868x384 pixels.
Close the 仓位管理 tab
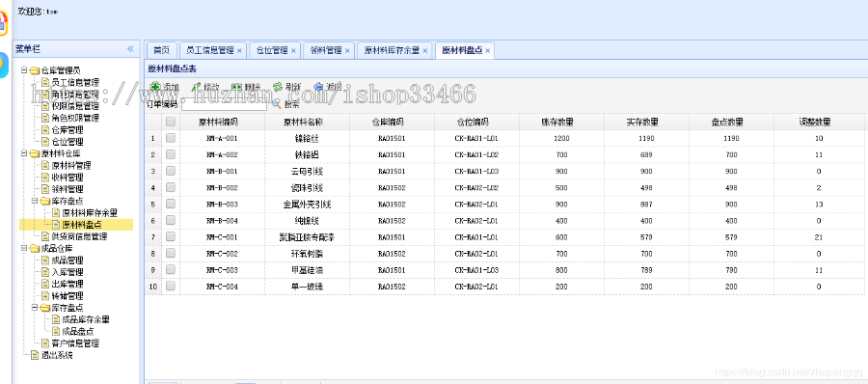[x=293, y=50]
